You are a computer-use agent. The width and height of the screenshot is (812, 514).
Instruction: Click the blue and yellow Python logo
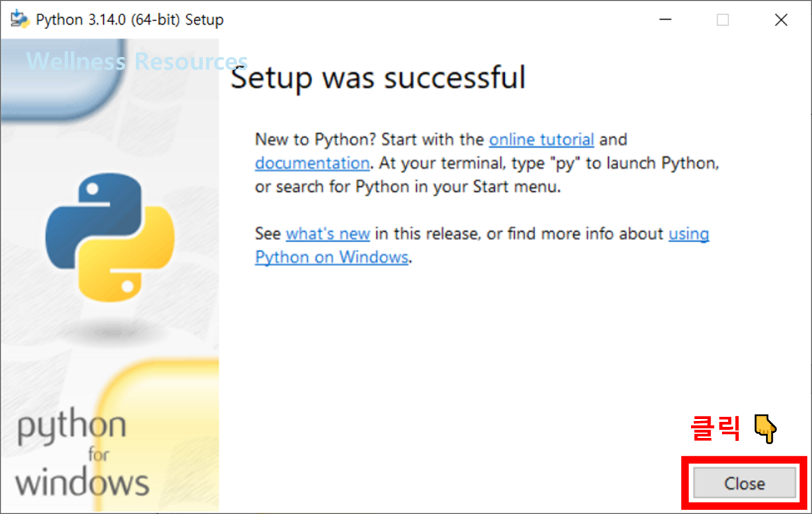110,238
